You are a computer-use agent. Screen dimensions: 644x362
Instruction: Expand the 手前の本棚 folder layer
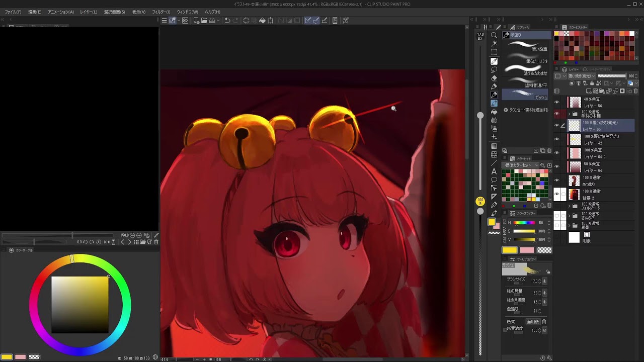[569, 114]
